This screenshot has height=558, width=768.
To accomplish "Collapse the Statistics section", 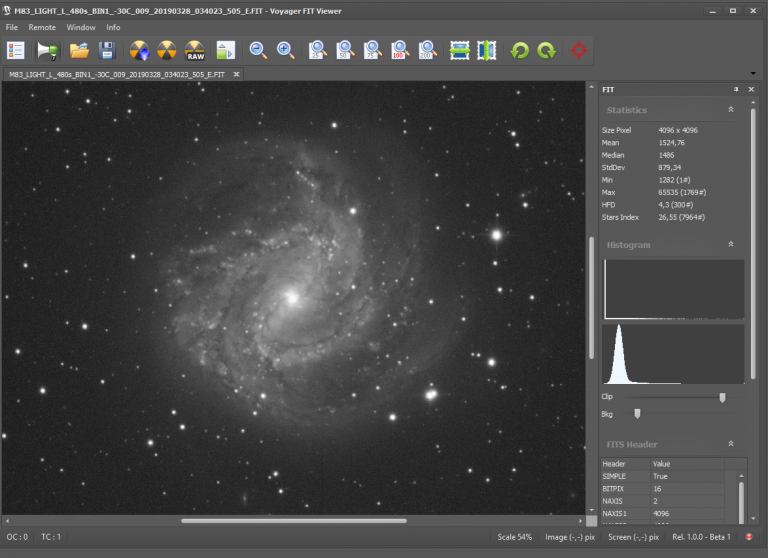I will click(730, 109).
